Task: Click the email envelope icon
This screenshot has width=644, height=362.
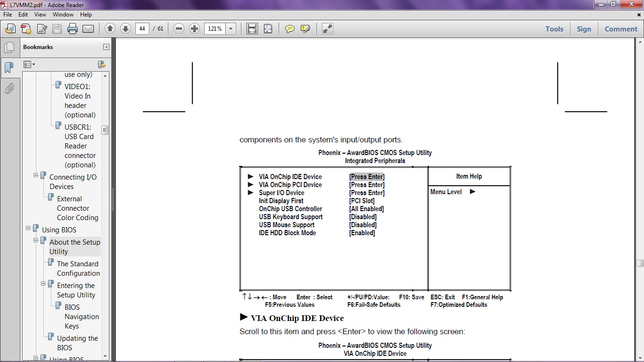Action: 88,29
